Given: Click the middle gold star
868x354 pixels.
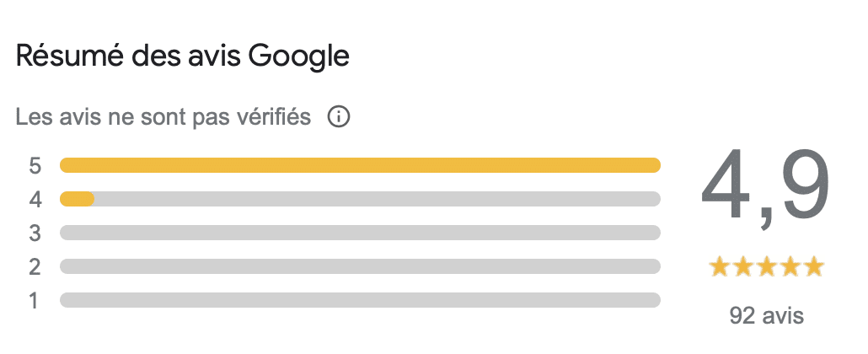Looking at the screenshot, I should point(767,267).
